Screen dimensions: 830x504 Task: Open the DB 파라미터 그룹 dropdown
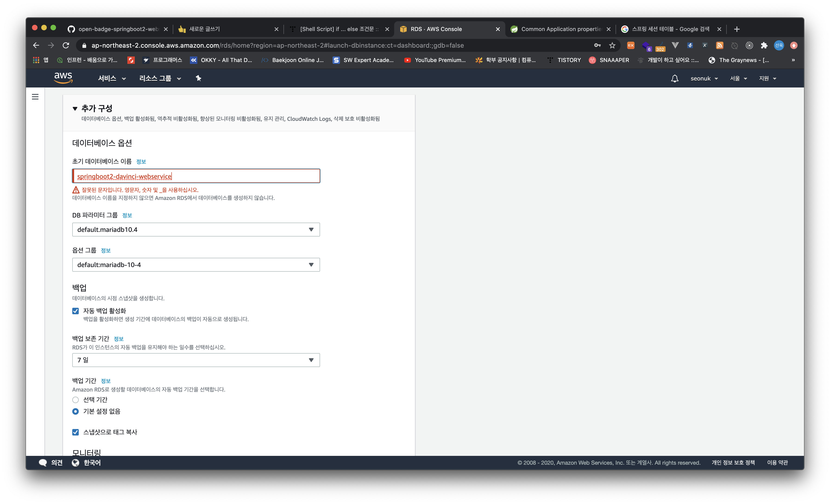(196, 230)
